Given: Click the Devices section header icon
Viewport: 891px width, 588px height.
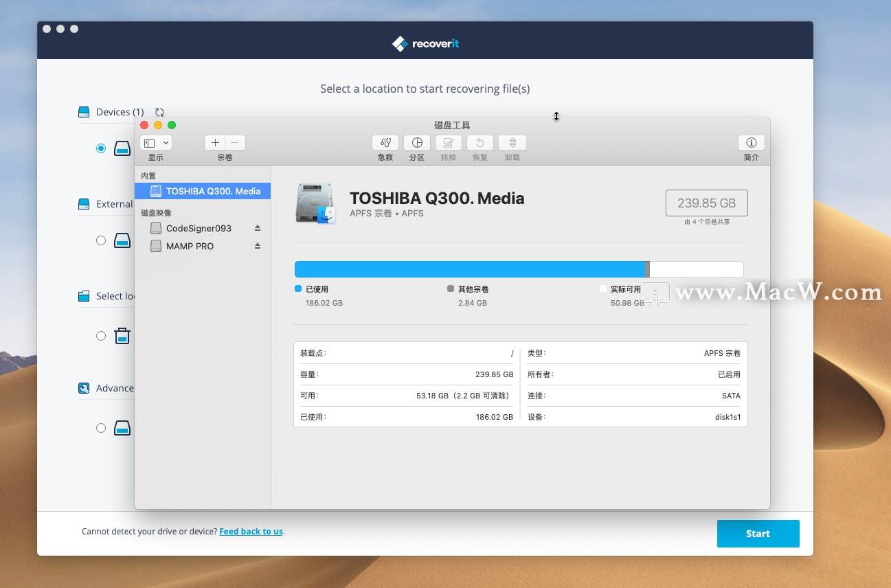Looking at the screenshot, I should (84, 112).
